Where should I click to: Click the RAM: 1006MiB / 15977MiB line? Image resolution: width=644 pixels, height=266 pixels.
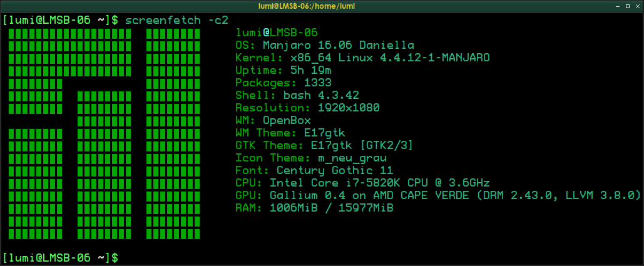pos(314,208)
